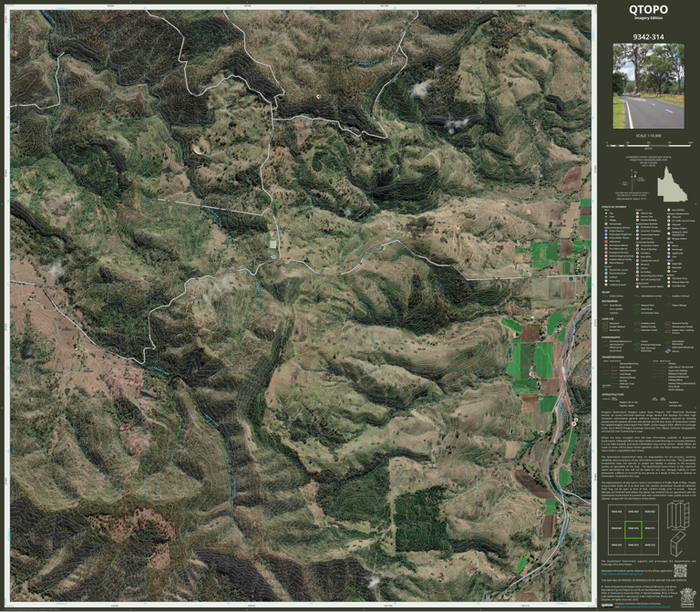Click the SCALE 1:10,000 label
The height and width of the screenshot is (612, 700).
[648, 136]
